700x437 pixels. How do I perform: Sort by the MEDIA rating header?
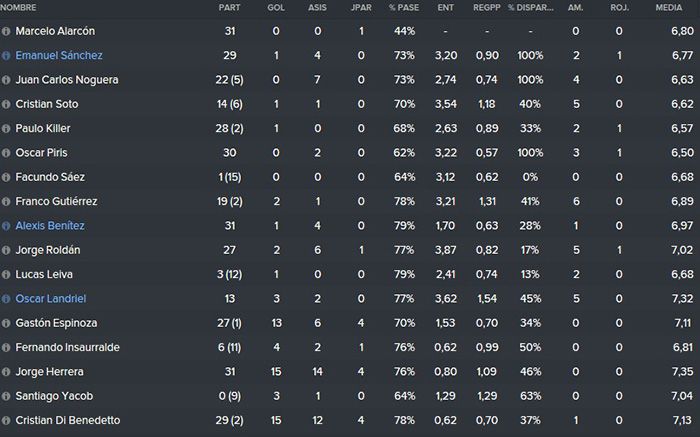coord(669,8)
